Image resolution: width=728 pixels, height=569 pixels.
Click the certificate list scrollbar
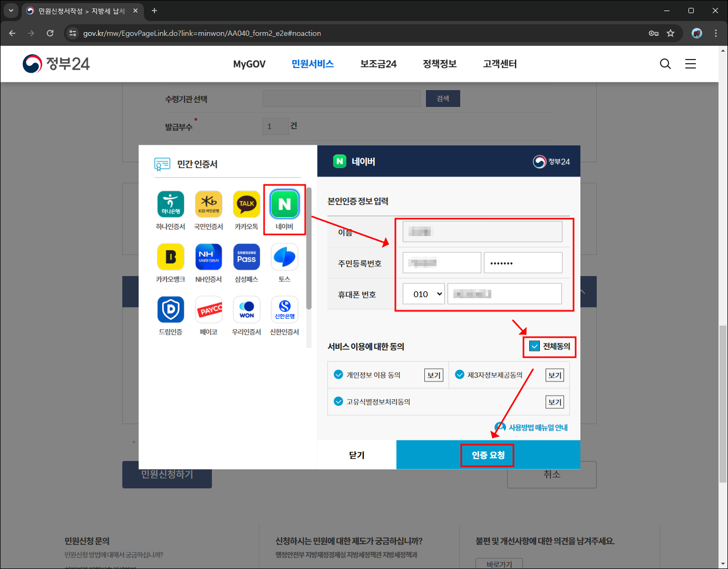(x=309, y=249)
